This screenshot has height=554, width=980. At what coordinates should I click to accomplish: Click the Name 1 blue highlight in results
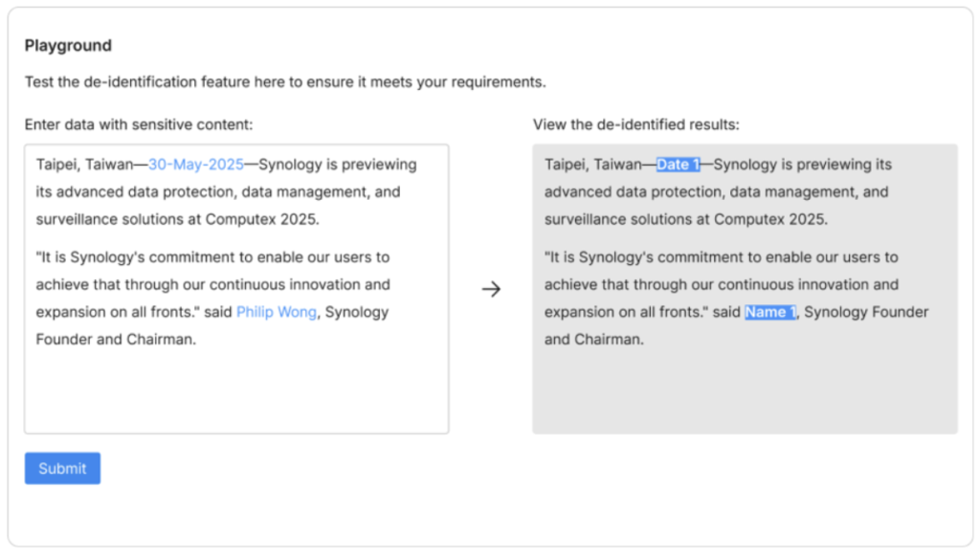(769, 311)
